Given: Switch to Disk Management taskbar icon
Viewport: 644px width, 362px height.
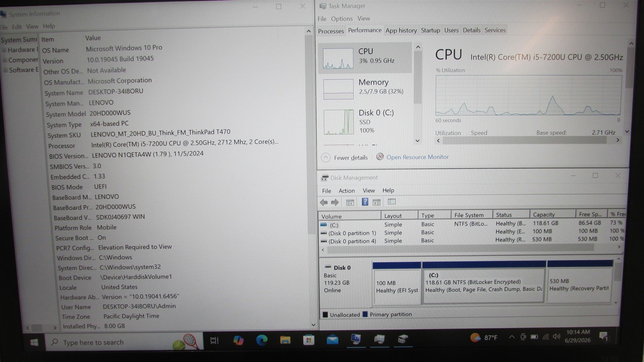Looking at the screenshot, I should pyautogui.click(x=402, y=339).
